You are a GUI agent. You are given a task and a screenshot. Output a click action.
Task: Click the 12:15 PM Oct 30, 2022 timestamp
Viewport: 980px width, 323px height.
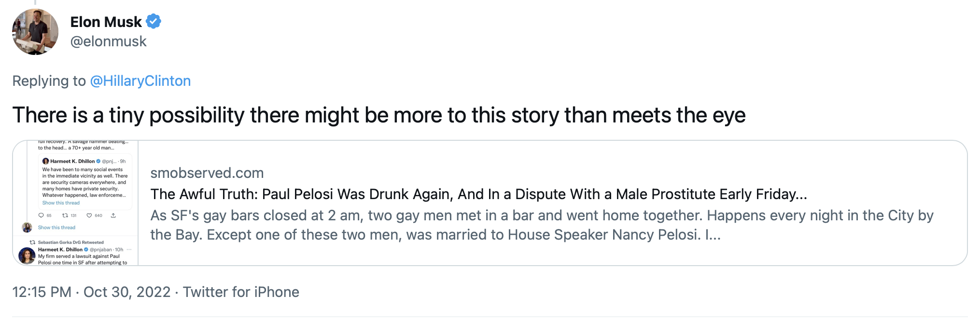point(91,292)
